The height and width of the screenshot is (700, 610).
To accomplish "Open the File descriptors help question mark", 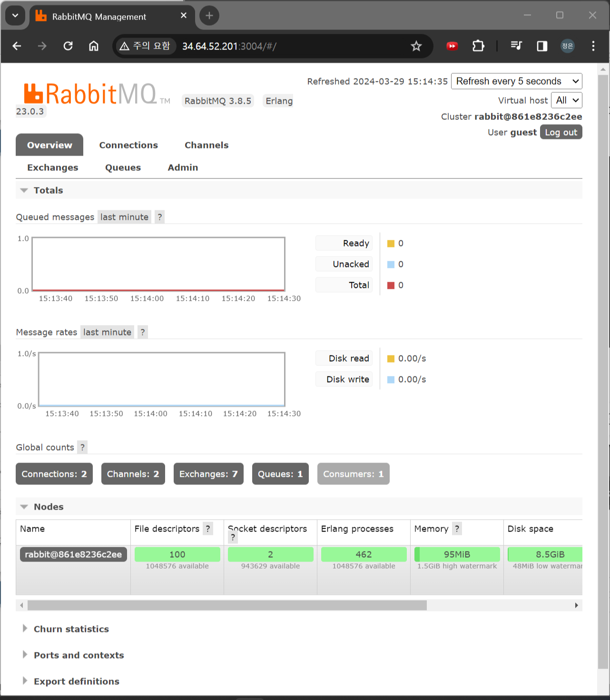I will click(208, 529).
